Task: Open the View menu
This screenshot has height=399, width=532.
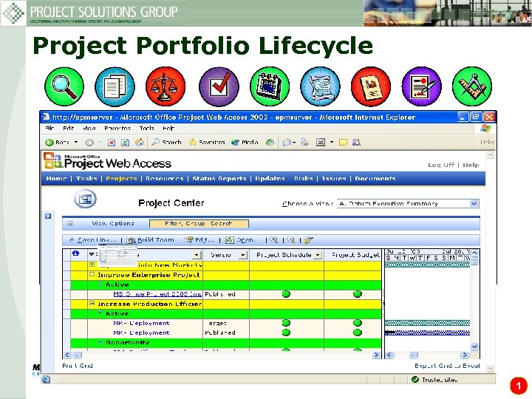Action: click(89, 129)
